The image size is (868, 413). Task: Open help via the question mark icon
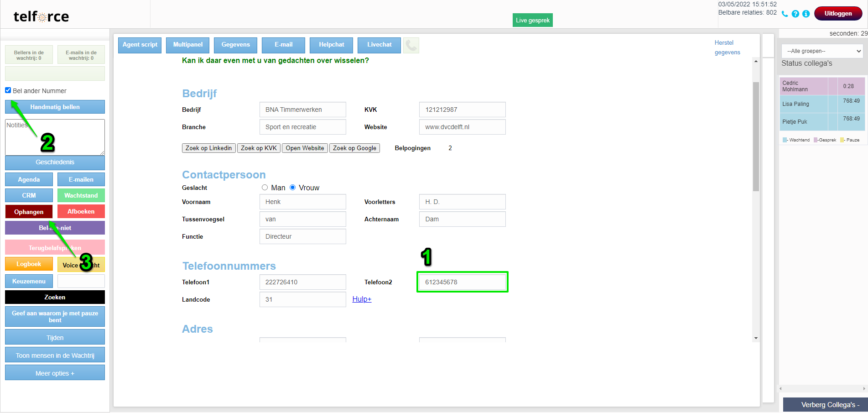click(x=795, y=14)
